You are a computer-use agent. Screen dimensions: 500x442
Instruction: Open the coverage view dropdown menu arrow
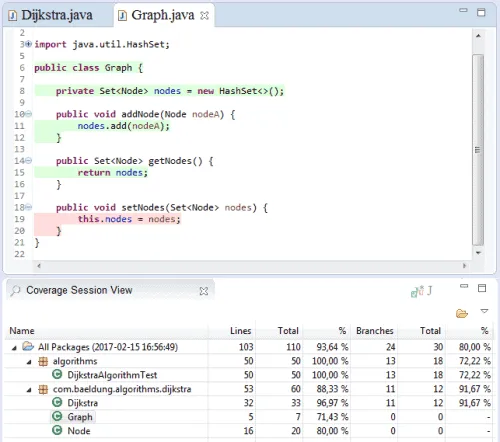coord(484,311)
